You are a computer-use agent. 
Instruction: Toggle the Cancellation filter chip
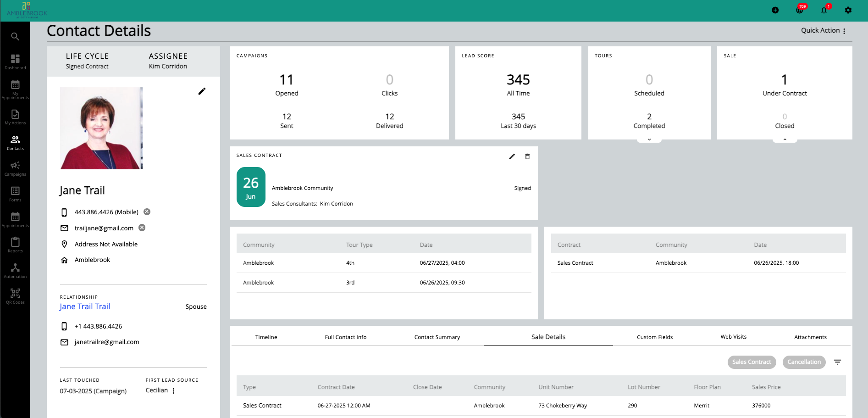click(804, 362)
